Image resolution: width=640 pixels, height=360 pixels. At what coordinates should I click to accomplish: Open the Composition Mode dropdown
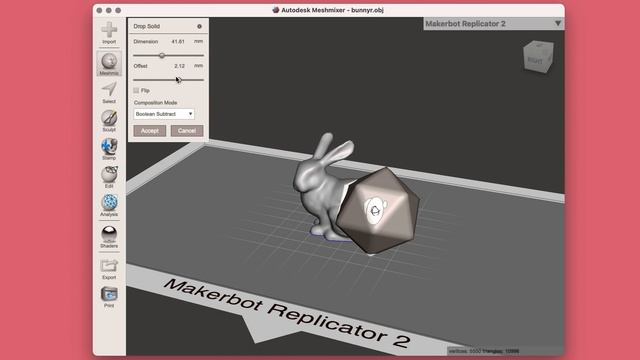click(x=164, y=114)
